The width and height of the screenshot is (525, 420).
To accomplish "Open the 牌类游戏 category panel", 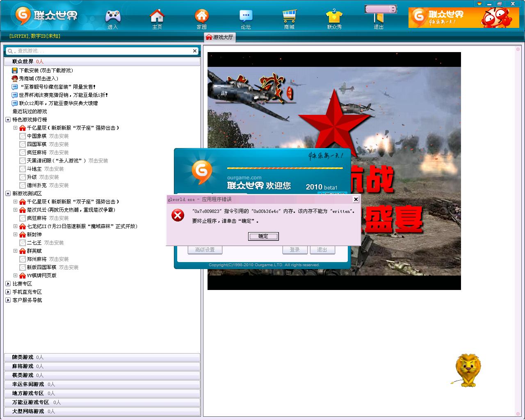I will pos(102,357).
